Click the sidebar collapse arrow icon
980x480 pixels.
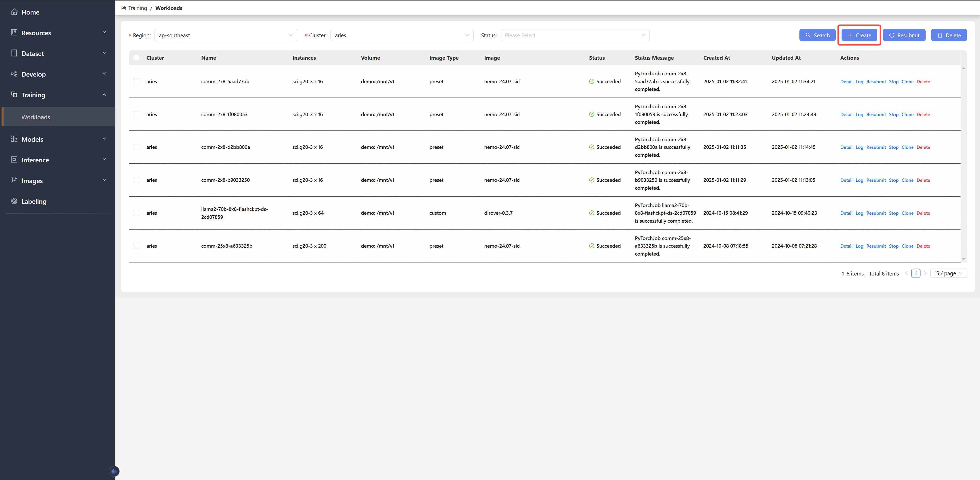(x=114, y=471)
